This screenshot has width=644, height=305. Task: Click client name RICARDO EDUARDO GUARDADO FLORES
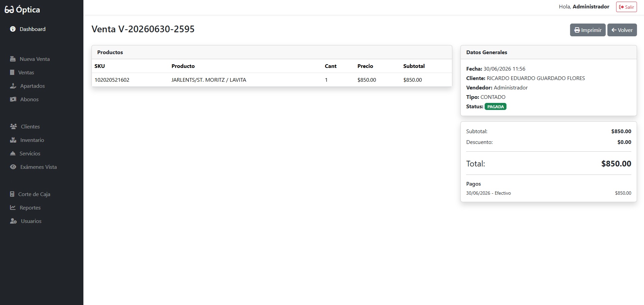[x=536, y=78]
